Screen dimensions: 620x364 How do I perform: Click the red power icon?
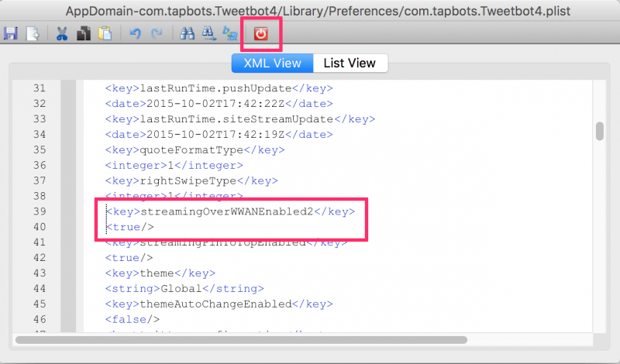pyautogui.click(x=260, y=33)
